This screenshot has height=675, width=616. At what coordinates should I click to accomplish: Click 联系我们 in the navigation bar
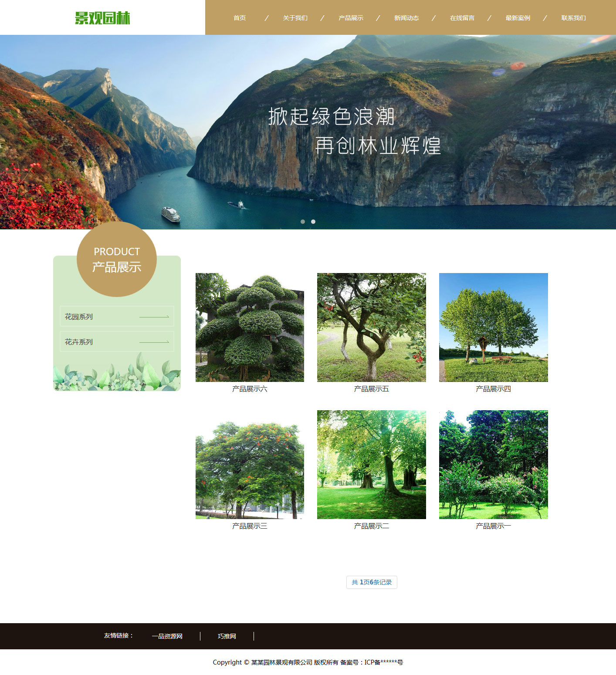click(x=573, y=18)
